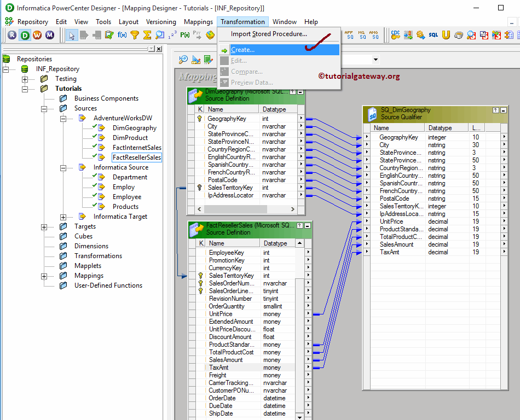This screenshot has height=420, width=520.
Task: Expand the Mappings node in the repository tree
Action: [44, 276]
